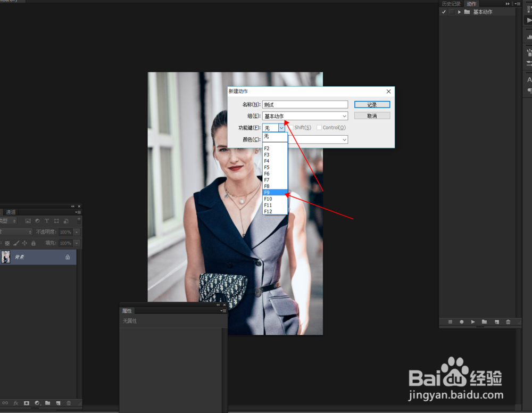Choose 无 from function key list
Viewport: 532px width, 413px height.
point(275,136)
